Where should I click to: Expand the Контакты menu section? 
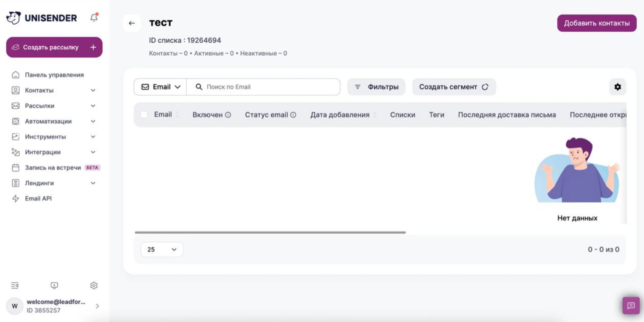pos(93,91)
